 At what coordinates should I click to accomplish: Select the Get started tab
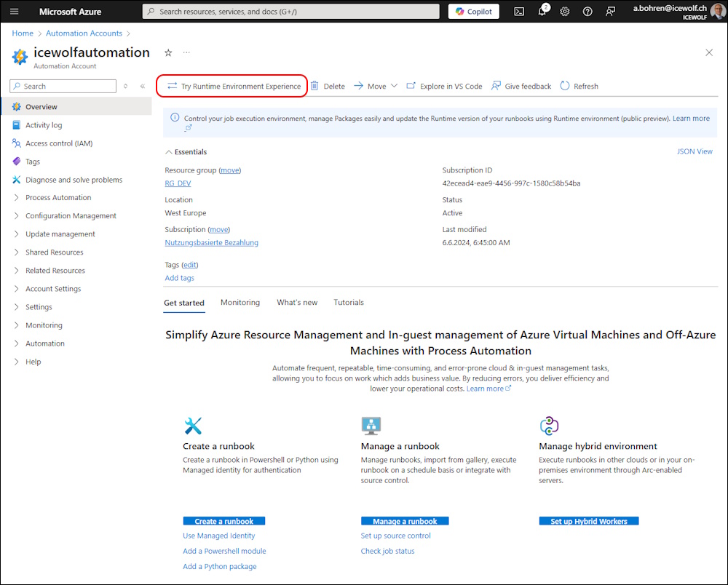[184, 303]
